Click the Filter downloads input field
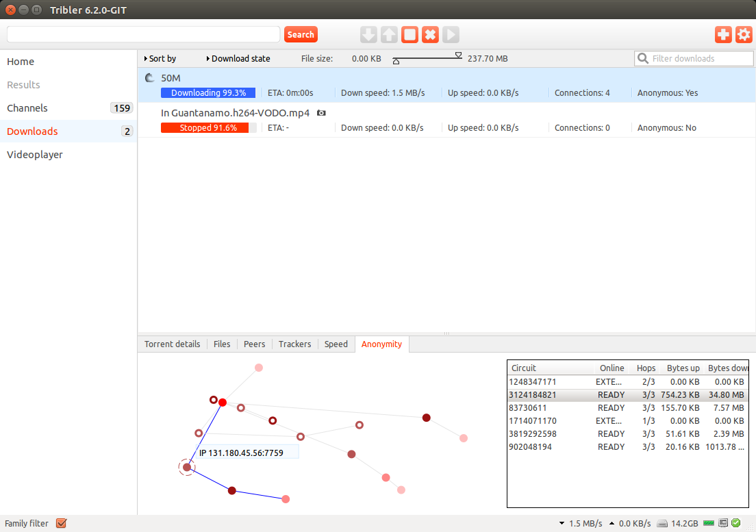 [x=694, y=58]
